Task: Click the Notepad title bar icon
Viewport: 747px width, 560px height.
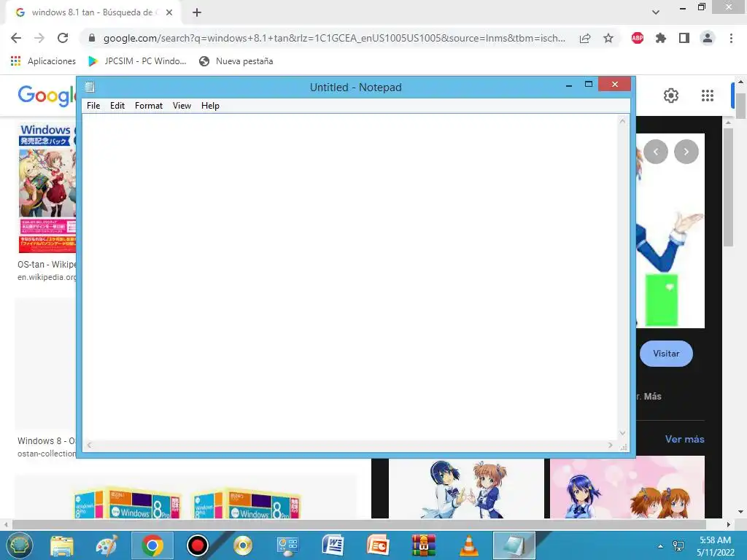Action: coord(90,87)
